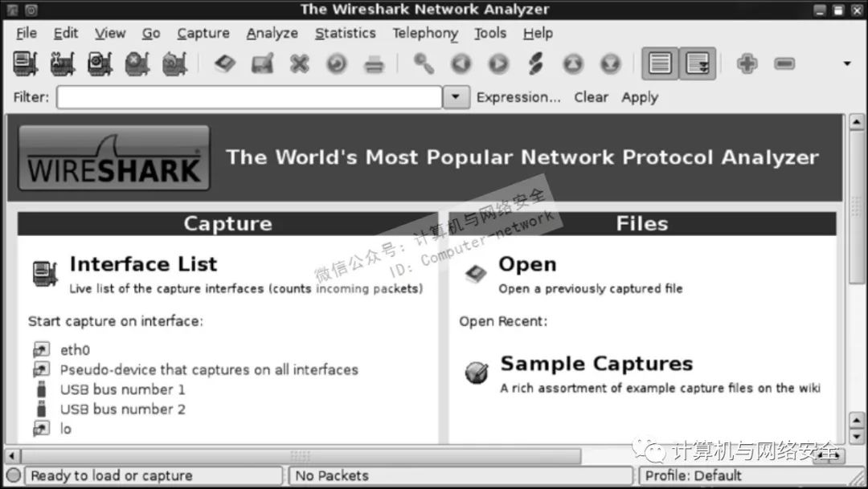Toggle auto scroll in live capture
The width and height of the screenshot is (868, 489).
(698, 63)
